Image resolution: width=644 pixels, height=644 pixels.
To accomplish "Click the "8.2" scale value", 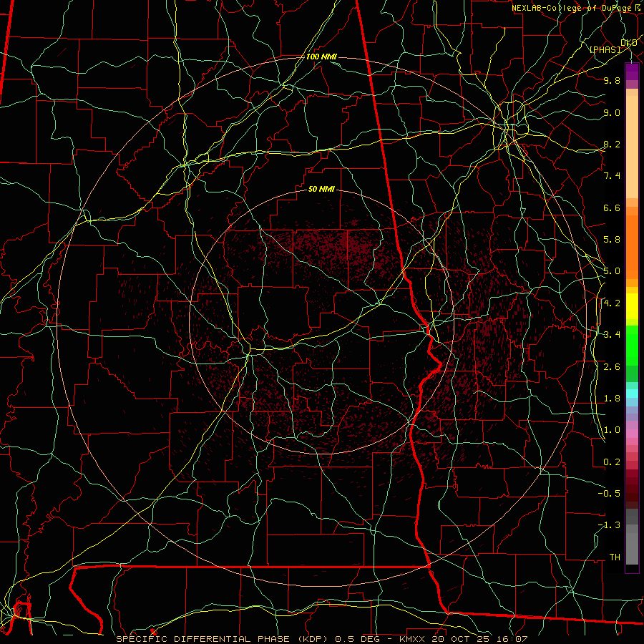I will click(612, 144).
